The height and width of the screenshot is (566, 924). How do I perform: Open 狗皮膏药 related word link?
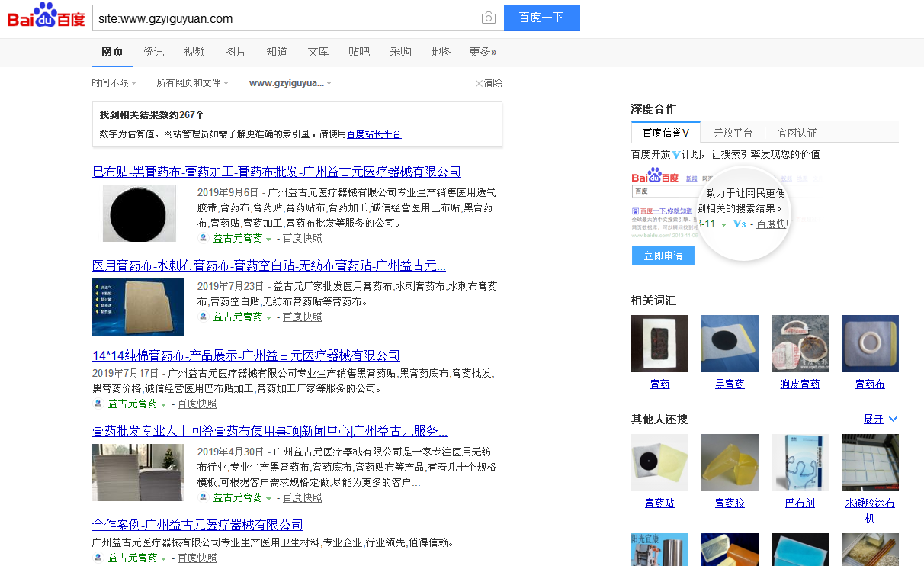pos(800,384)
